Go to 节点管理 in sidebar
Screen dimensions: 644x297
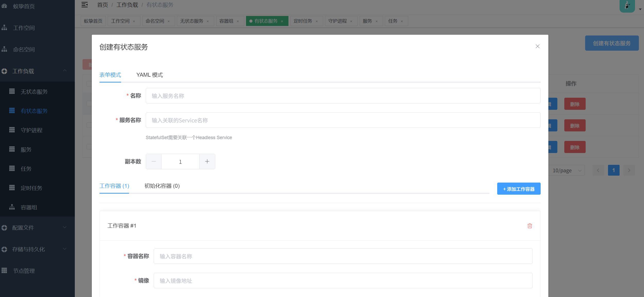(24, 271)
